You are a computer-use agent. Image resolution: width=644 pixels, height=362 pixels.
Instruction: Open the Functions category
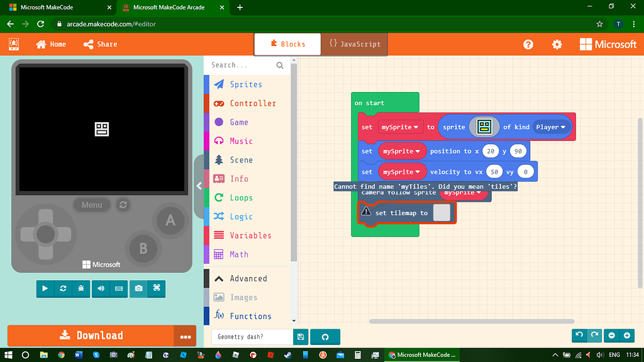(248, 316)
